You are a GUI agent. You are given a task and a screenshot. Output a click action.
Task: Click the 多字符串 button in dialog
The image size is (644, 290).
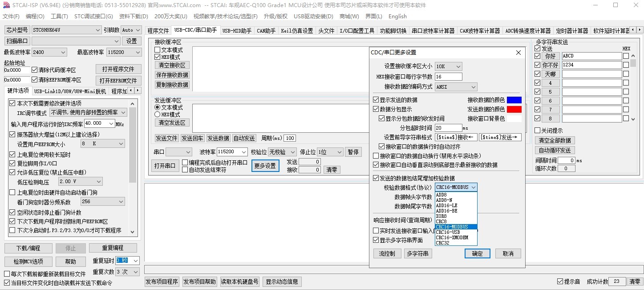[418, 253]
